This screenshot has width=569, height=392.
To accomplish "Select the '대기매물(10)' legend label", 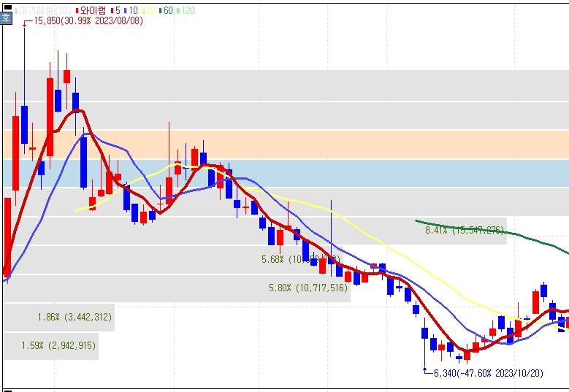I will 44,10.
